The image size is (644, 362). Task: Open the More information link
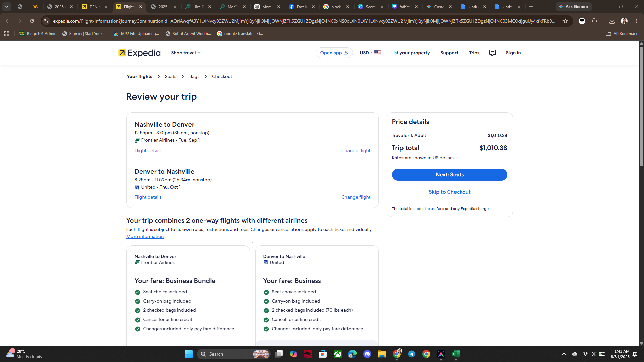tap(145, 236)
